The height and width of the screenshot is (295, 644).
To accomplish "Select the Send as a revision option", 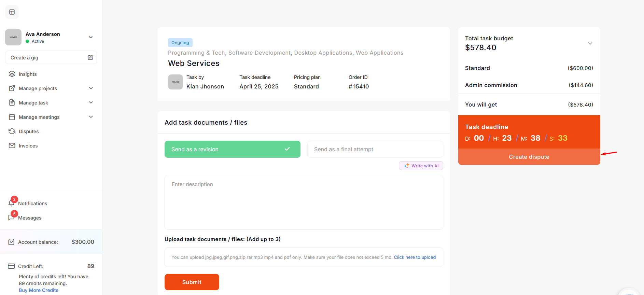I will click(x=232, y=149).
